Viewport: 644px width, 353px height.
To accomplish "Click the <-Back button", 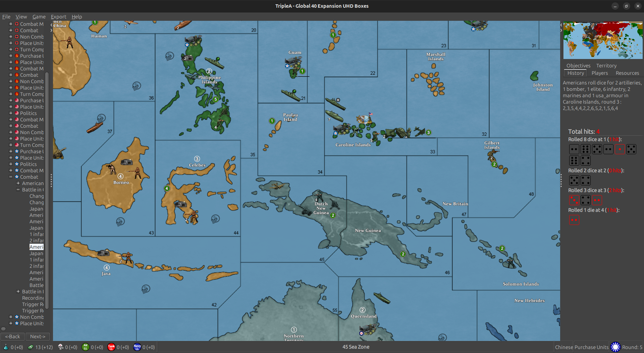I will coord(13,336).
